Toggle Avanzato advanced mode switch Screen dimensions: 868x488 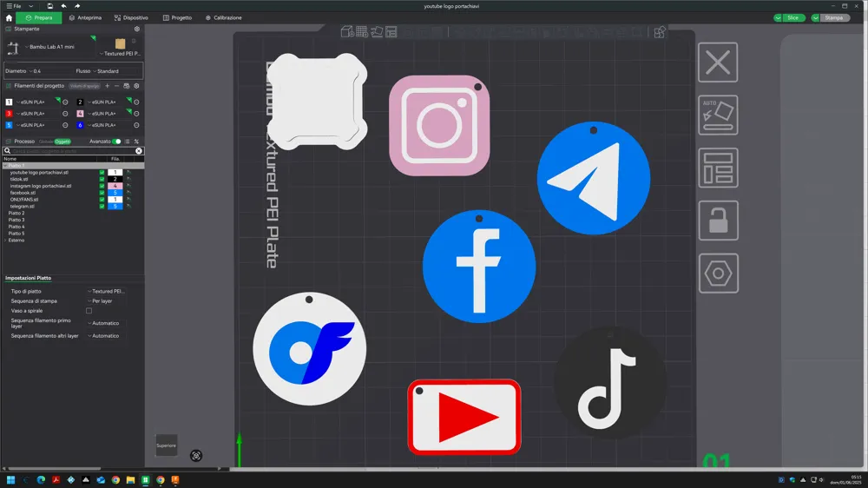click(x=116, y=142)
